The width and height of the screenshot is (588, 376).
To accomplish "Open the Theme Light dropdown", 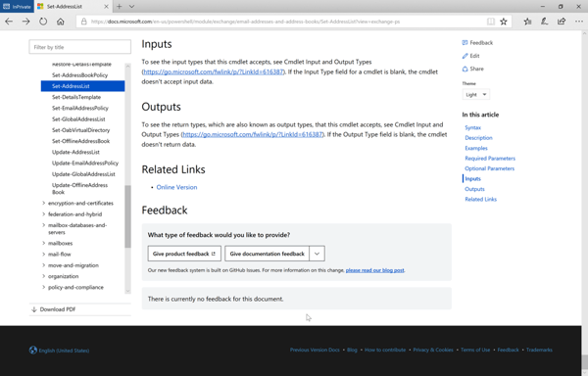I will [x=476, y=94].
